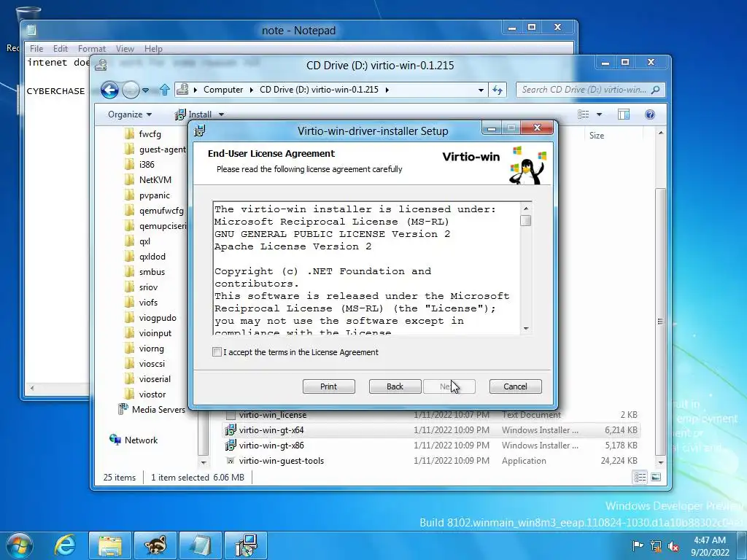Expand chevron after Computer breadcrumb

click(x=252, y=90)
